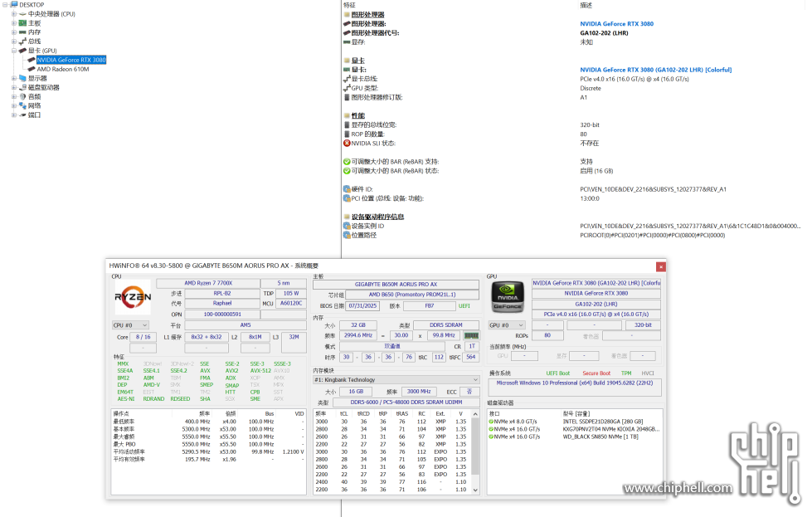Click the NVIDIA GeForce logo in summary window
This screenshot has width=812, height=517.
click(x=508, y=297)
